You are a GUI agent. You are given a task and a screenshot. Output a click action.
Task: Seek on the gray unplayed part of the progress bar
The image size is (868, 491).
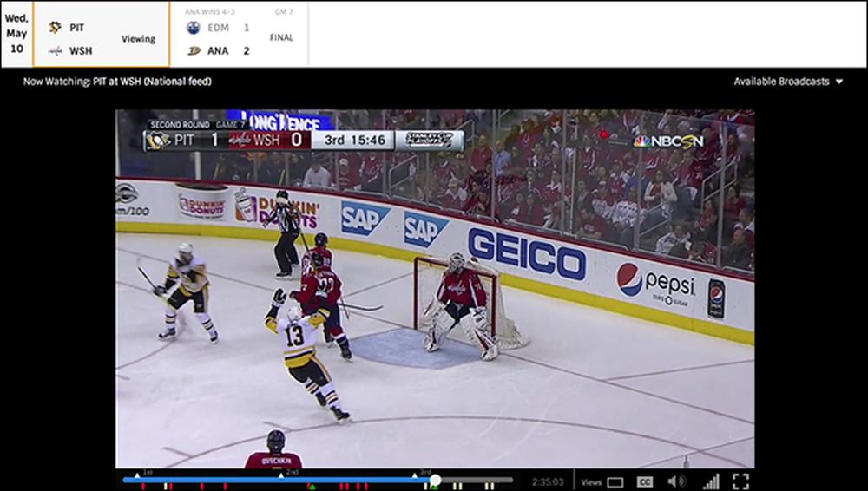click(477, 480)
